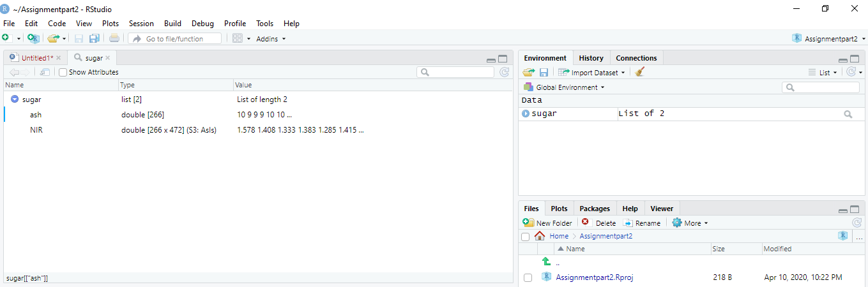Click the forward arrow in the sugar viewer
Viewport: 868px width, 287px height.
pyautogui.click(x=26, y=72)
